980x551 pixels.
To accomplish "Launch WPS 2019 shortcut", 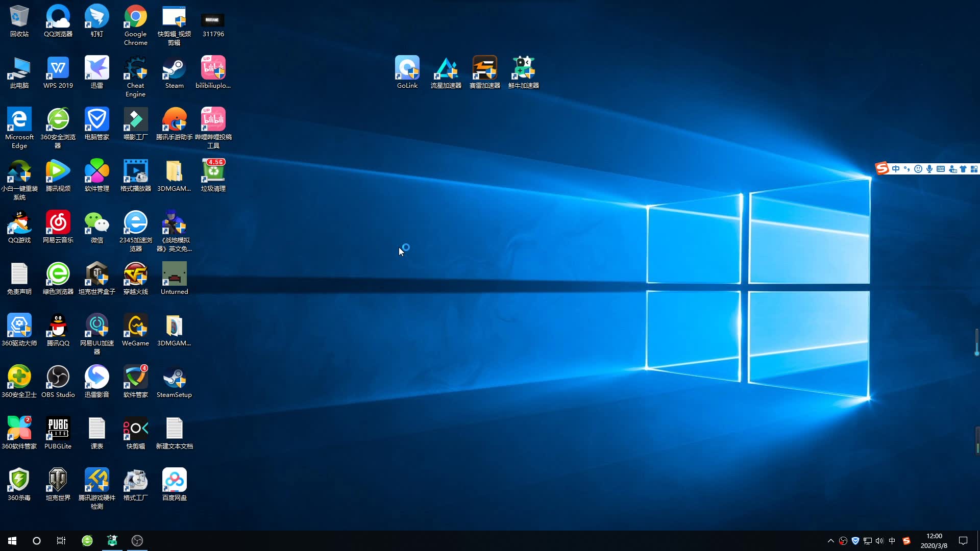I will tap(58, 73).
